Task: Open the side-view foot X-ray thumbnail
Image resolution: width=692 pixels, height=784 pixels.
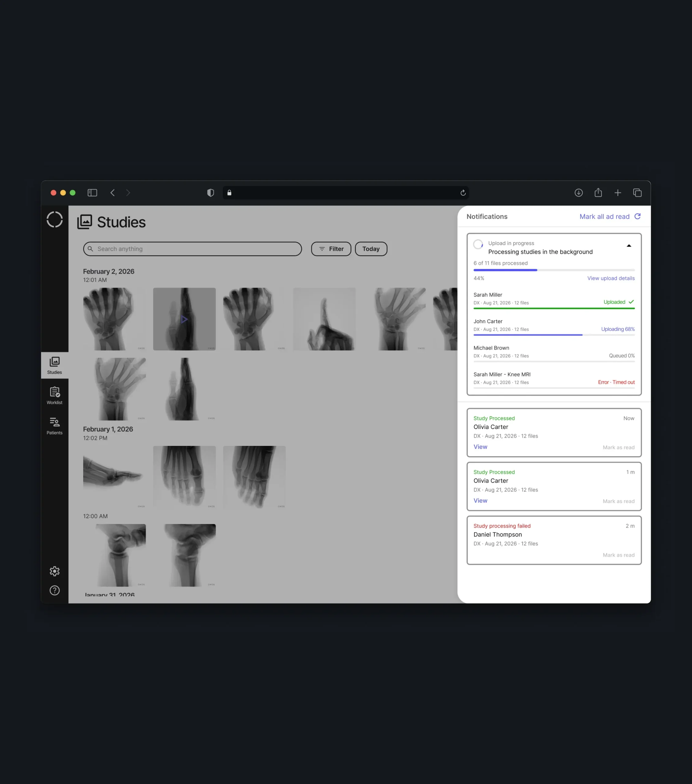Action: click(x=114, y=477)
